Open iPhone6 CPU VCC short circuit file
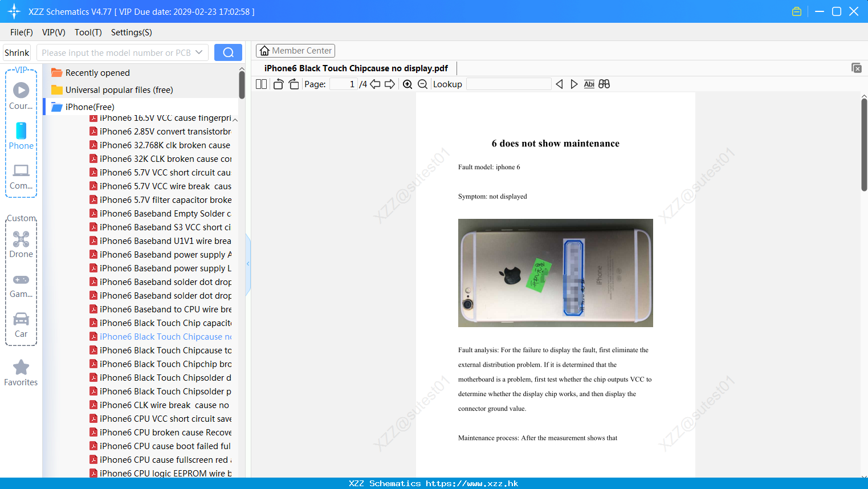This screenshot has width=868, height=489. coord(160,419)
